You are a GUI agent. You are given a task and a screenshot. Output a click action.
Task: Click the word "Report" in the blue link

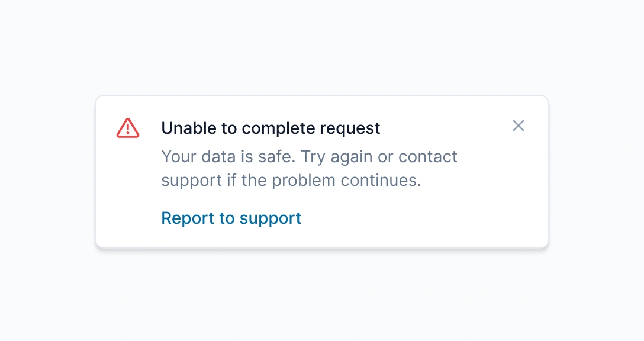pyautogui.click(x=188, y=218)
